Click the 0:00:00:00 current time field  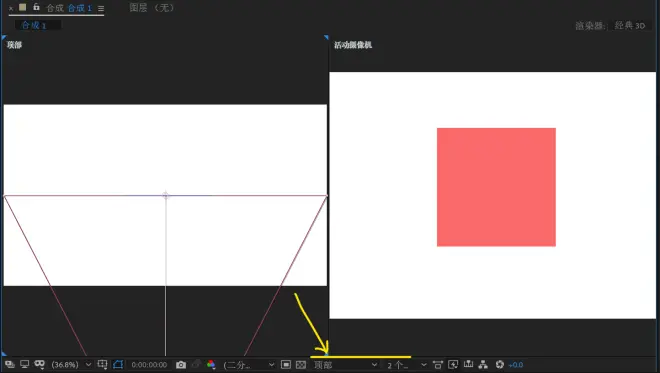(149, 365)
